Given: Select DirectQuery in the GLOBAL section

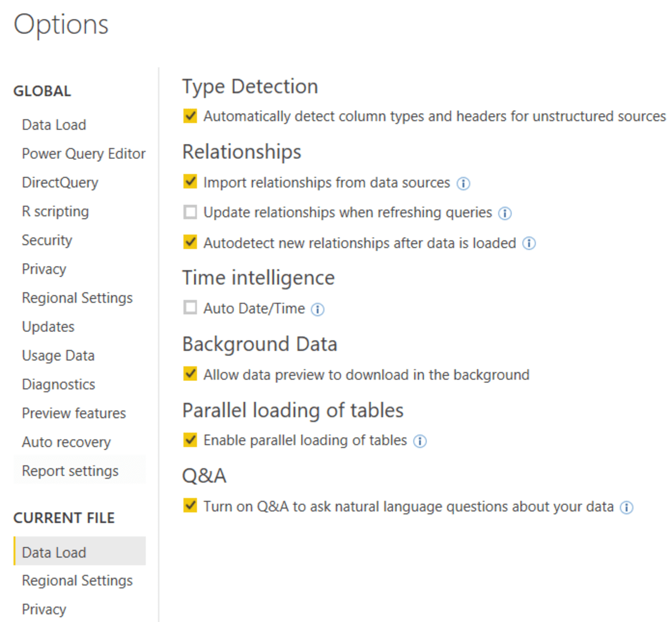Looking at the screenshot, I should coord(59,182).
